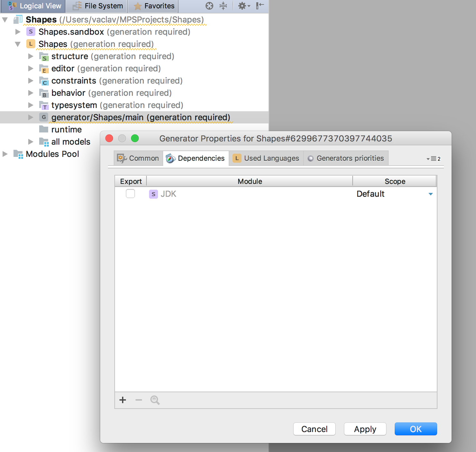Click the hide panel icon

click(x=260, y=6)
